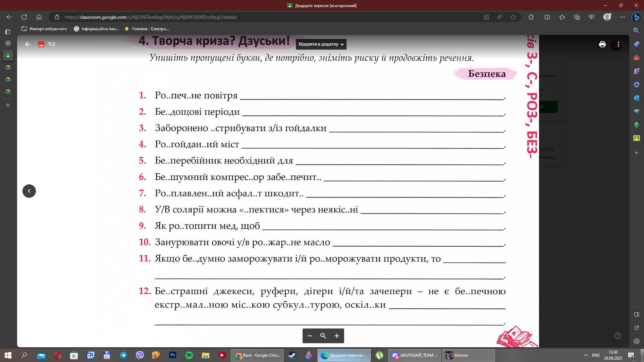The height and width of the screenshot is (362, 644).
Task: Zoom out with the minus button
Action: [x=310, y=336]
